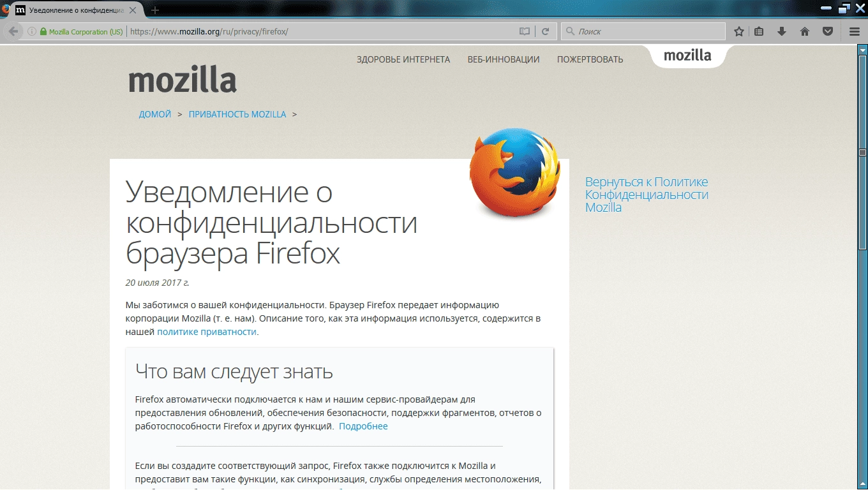Follow 'Приватность Mozilla' breadcrumb link

pyautogui.click(x=237, y=114)
